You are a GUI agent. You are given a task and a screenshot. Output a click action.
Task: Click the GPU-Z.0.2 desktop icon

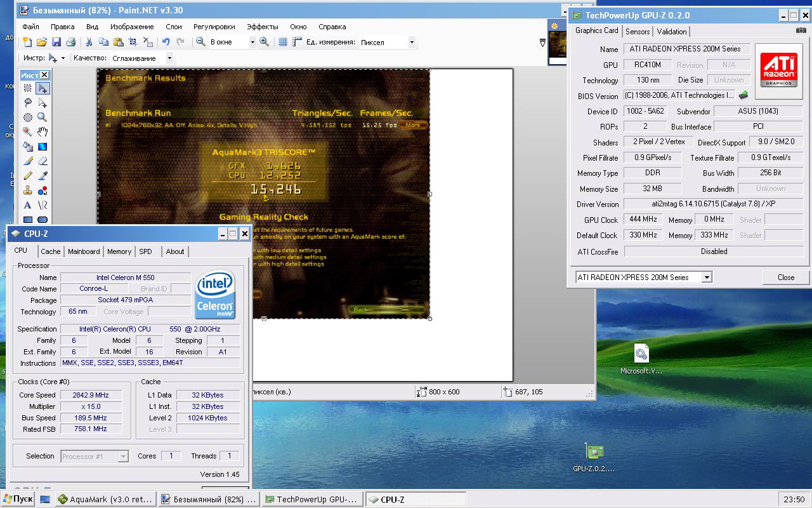point(594,458)
